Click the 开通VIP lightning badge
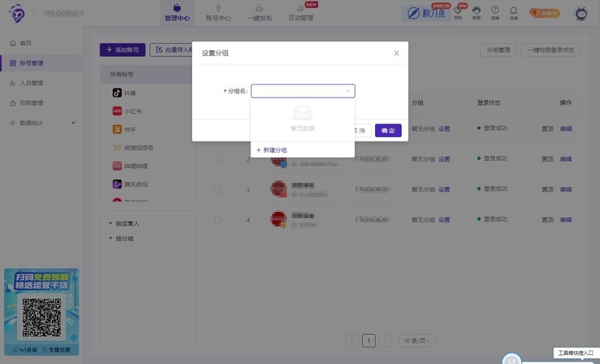600x364 pixels. click(x=544, y=13)
